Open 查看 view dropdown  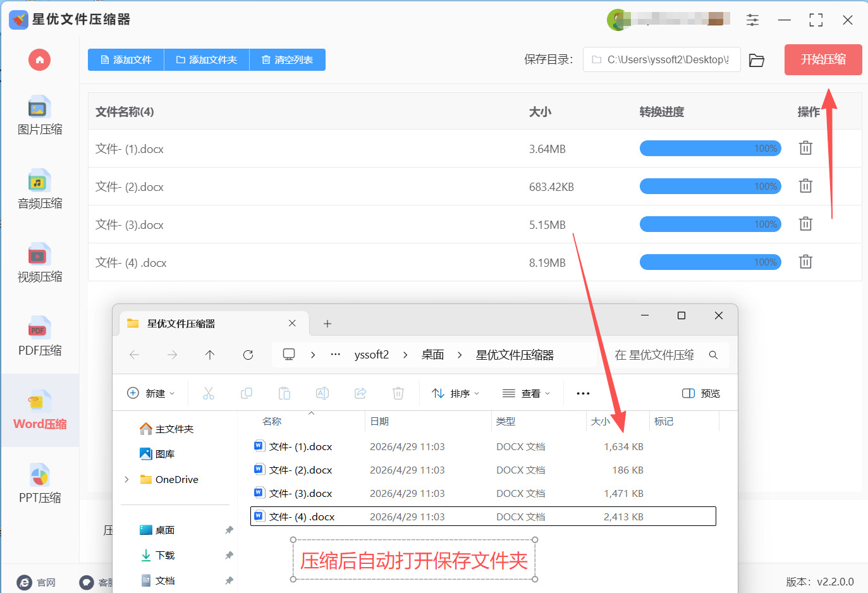coord(526,393)
